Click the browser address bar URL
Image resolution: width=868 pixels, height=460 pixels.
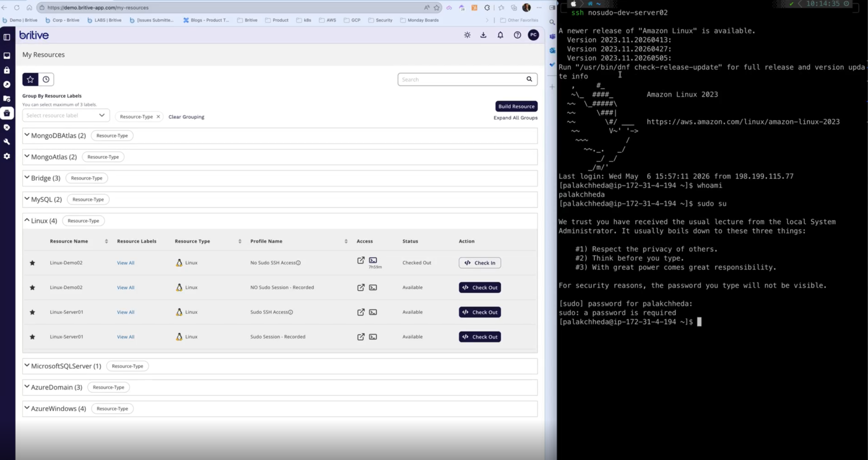[x=98, y=7]
